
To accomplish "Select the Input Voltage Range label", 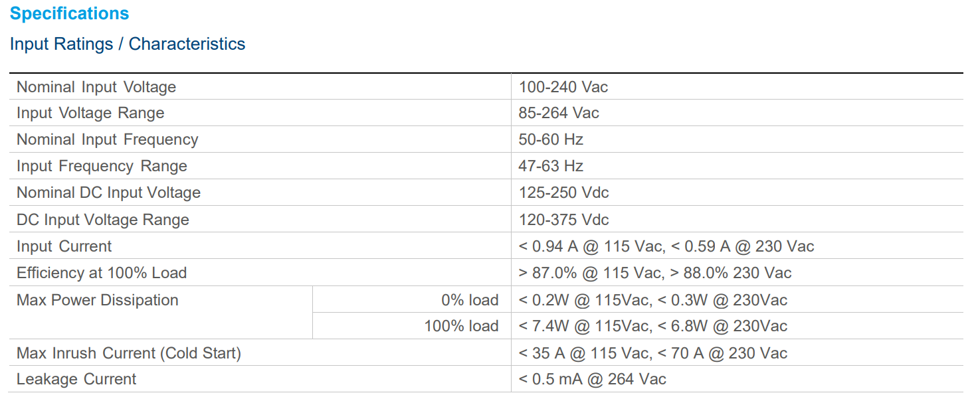I will 90,114.
